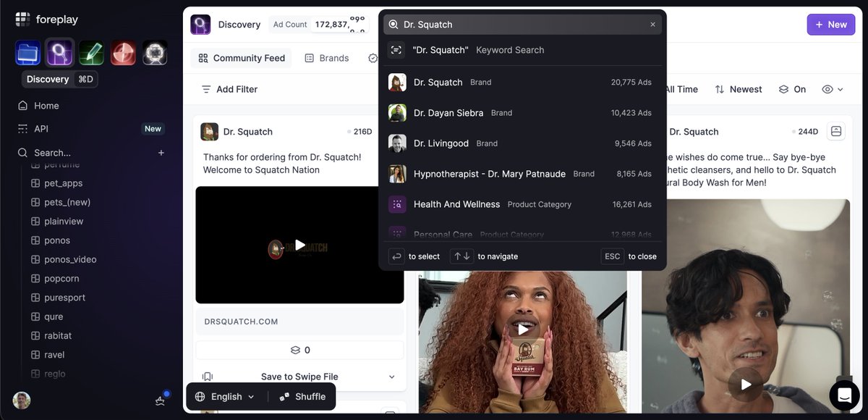Open the ponos_video board

69,259
